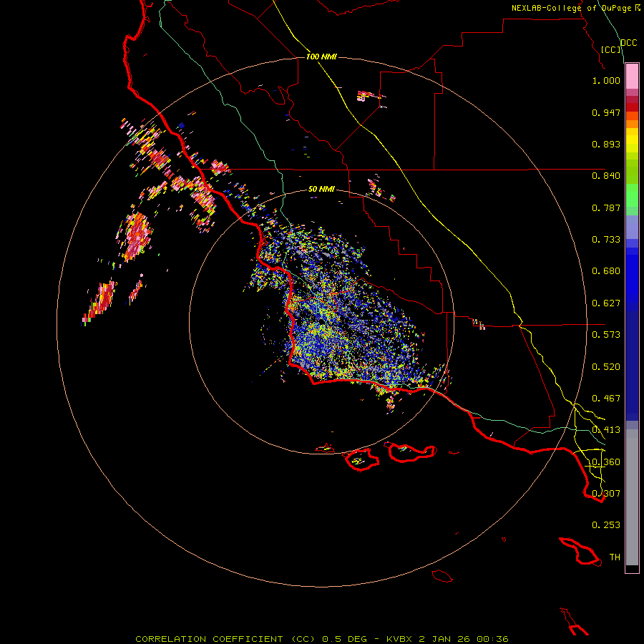Select the 0.627 scale value
This screenshot has height=644, width=644.
click(x=606, y=303)
